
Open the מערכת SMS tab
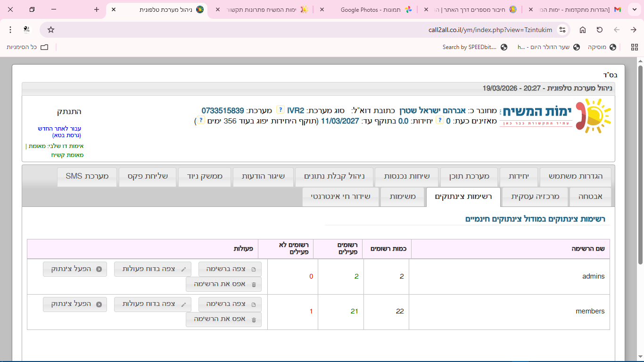87,176
